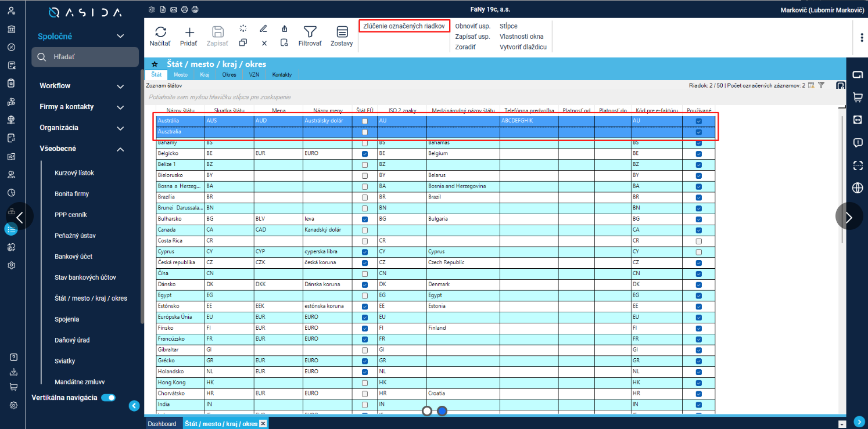Click the three-dot more options icon
This screenshot has width=868, height=429.
point(862,37)
